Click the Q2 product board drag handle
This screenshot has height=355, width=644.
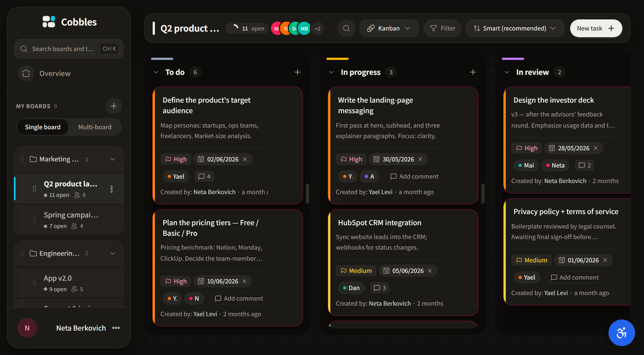click(34, 189)
